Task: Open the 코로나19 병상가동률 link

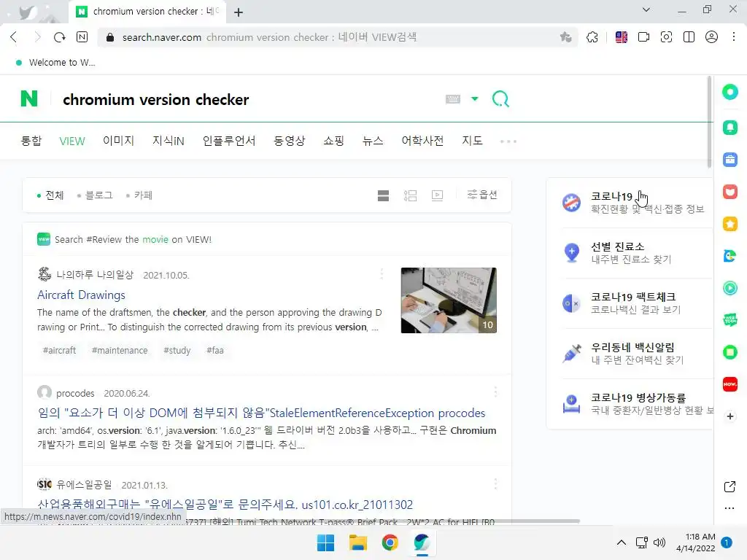Action: tap(638, 404)
